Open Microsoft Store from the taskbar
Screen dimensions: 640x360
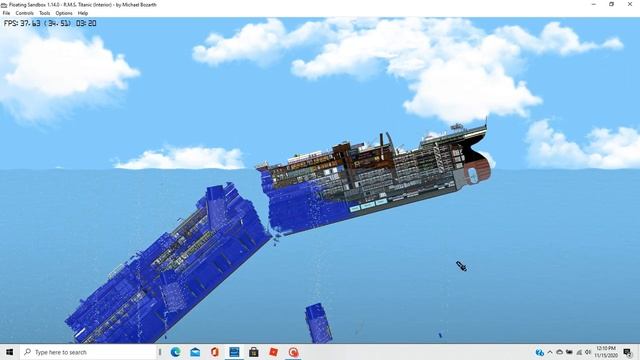pos(254,352)
